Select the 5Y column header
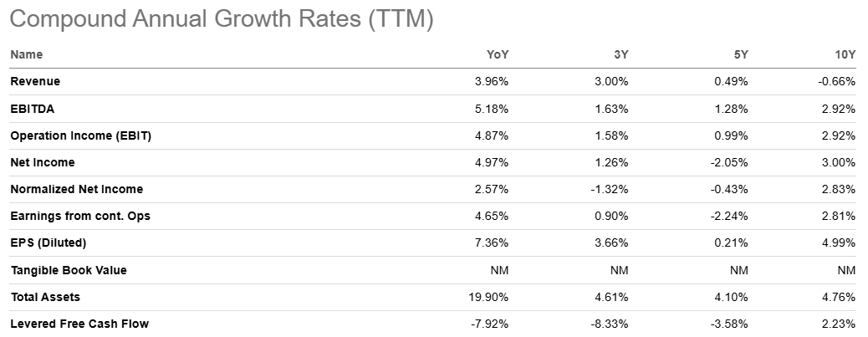The image size is (868, 337). pyautogui.click(x=740, y=54)
